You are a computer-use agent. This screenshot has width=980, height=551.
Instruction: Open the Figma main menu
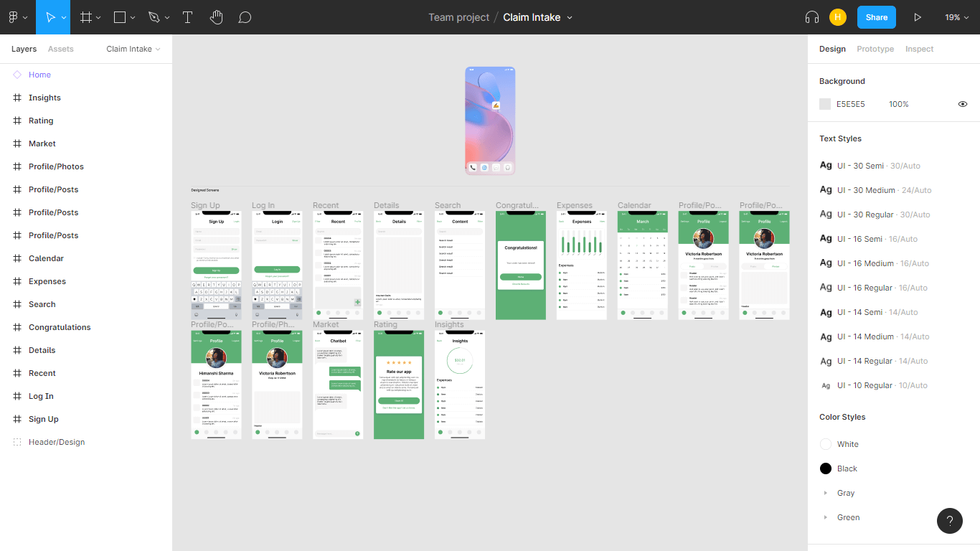17,17
